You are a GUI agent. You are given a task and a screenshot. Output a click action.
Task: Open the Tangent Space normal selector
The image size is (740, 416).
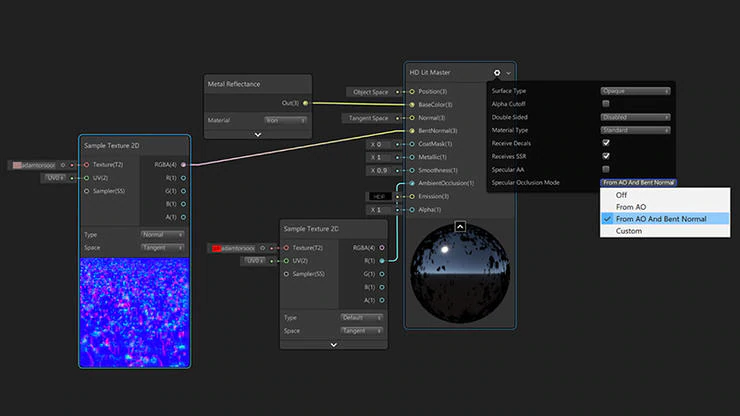coord(368,118)
